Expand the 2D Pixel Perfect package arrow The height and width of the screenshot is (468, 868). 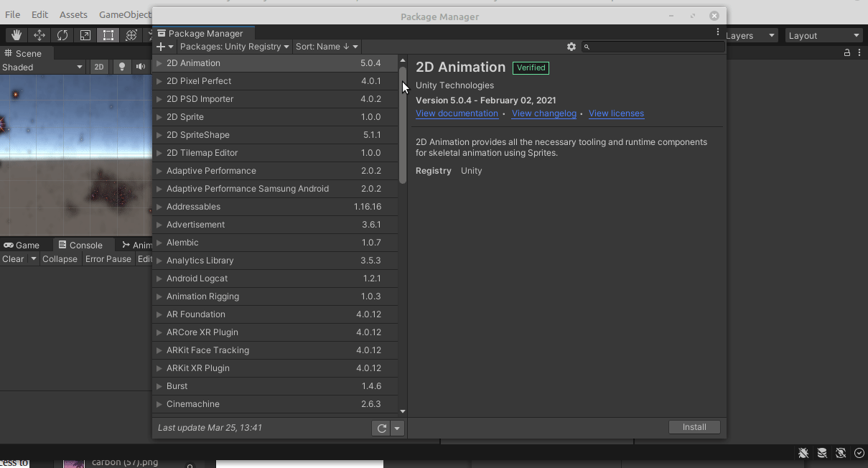tap(159, 81)
